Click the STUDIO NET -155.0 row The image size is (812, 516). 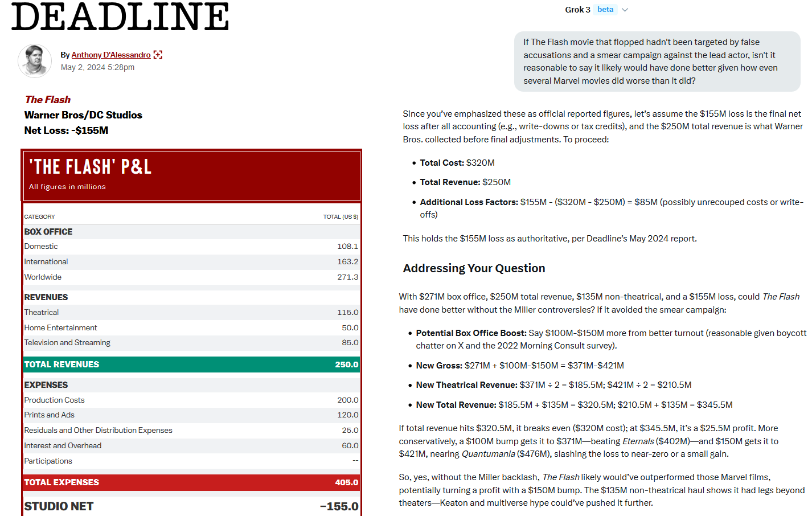click(191, 506)
